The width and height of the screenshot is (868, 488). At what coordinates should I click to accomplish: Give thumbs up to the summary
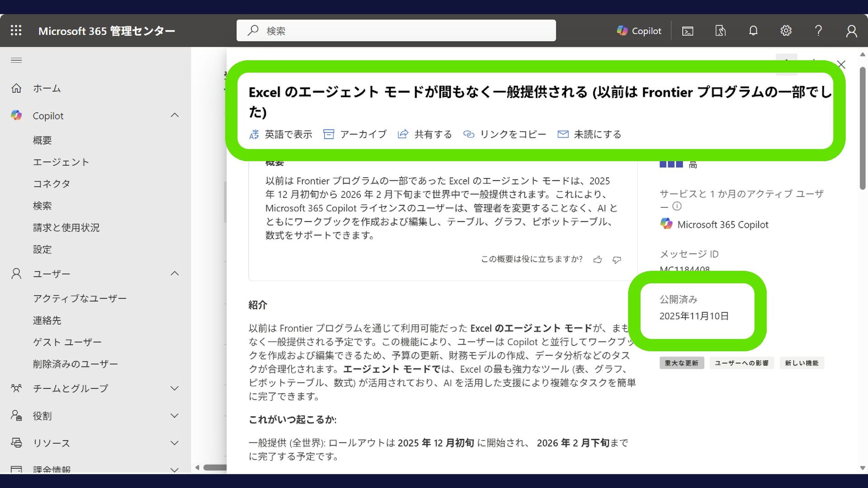[598, 259]
